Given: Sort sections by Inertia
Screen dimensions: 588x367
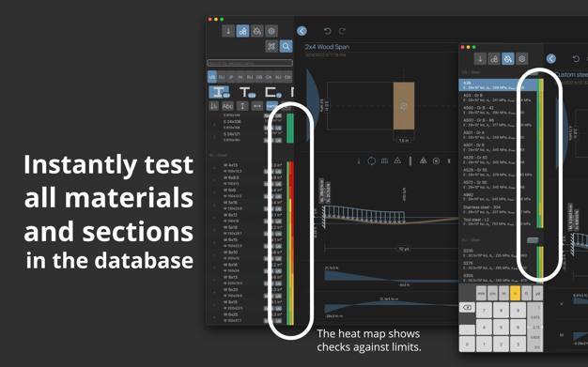Looking at the screenshot, I should tap(271, 106).
